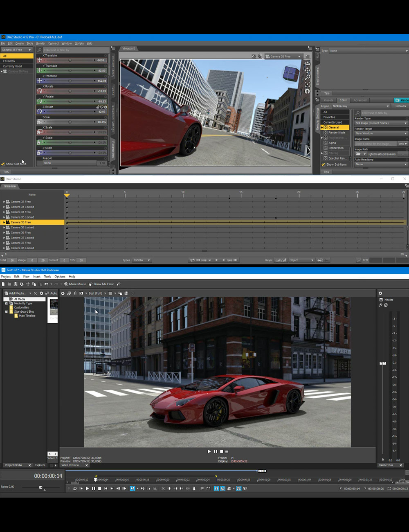Click the Save project icon in Movie Studio
This screenshot has width=409, height=532.
(x=16, y=284)
